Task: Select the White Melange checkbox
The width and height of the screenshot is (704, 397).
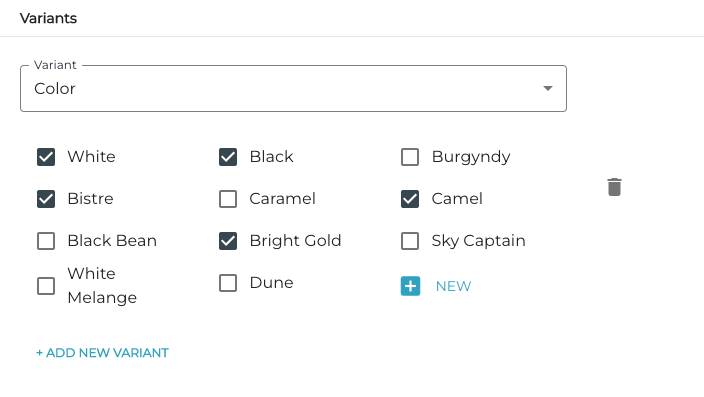Action: (46, 286)
